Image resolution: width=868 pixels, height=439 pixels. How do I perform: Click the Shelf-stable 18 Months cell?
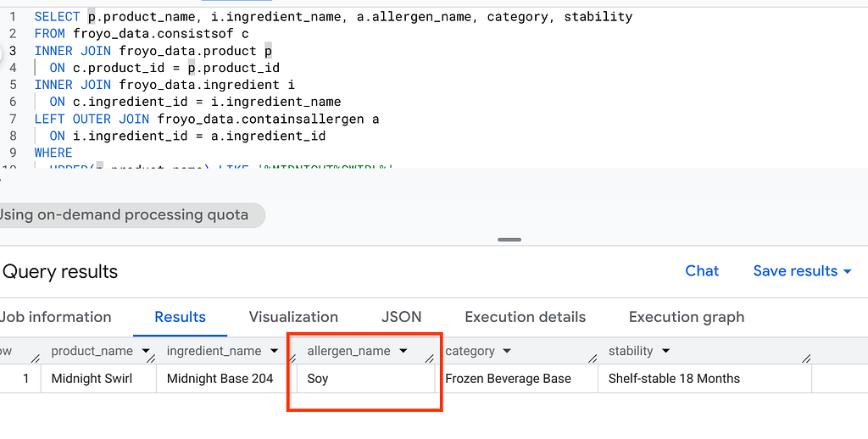[704, 379]
